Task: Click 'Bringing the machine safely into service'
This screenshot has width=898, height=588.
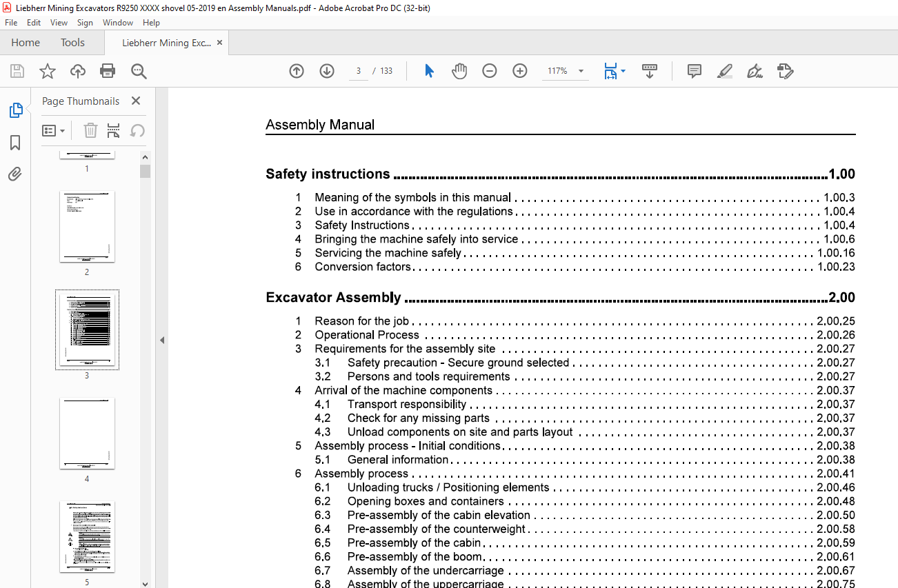Action: (x=417, y=239)
